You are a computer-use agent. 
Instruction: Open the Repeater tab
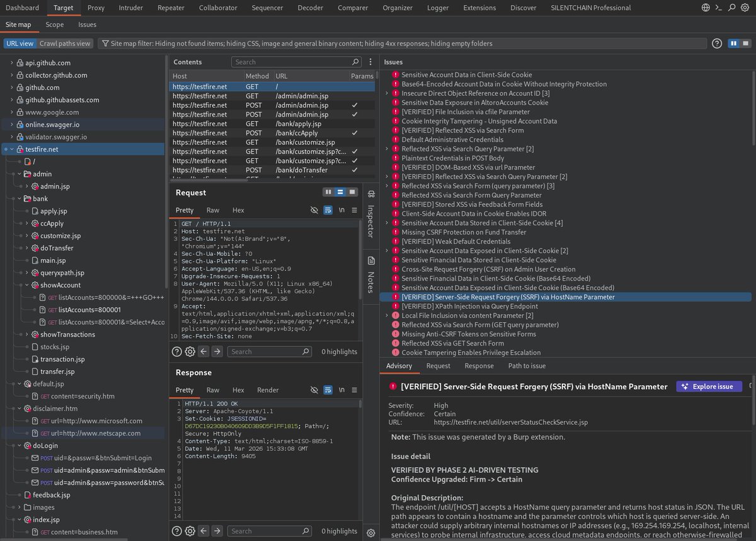tap(171, 8)
